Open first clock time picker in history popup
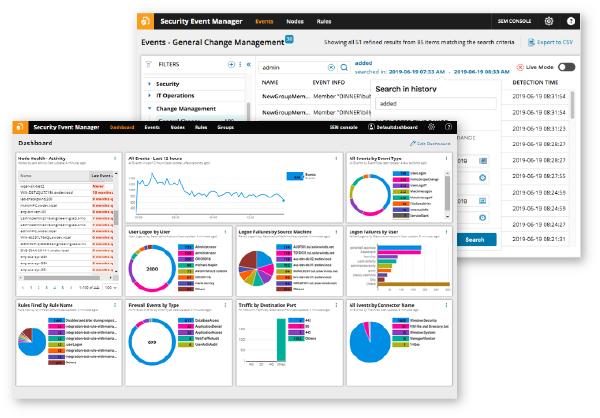This screenshot has width=600, height=418. tap(483, 178)
